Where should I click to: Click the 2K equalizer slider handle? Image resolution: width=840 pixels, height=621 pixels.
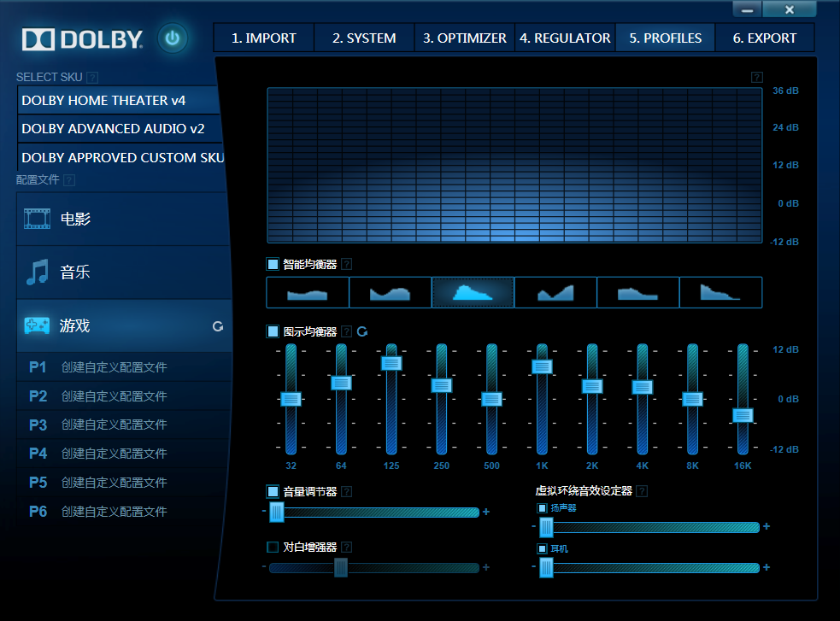click(592, 386)
